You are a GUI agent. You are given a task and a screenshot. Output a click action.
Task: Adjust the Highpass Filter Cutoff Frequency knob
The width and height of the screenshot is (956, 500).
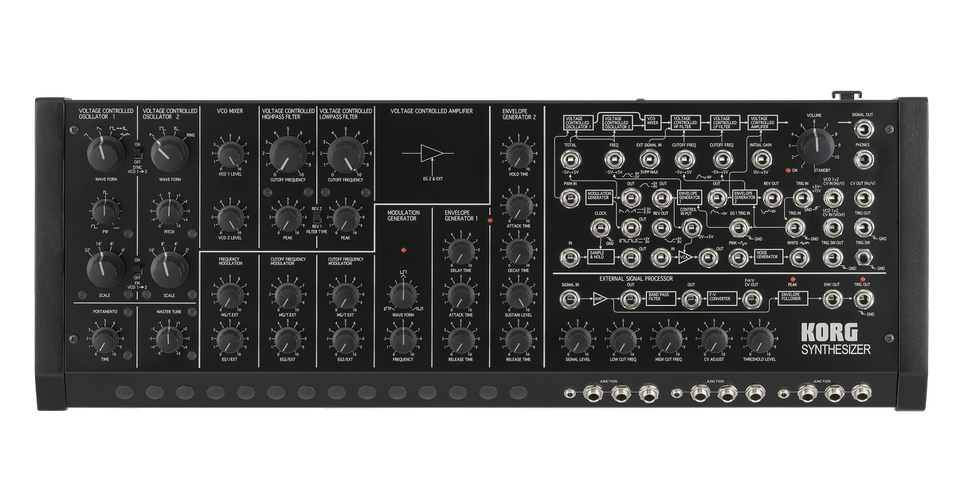286,154
